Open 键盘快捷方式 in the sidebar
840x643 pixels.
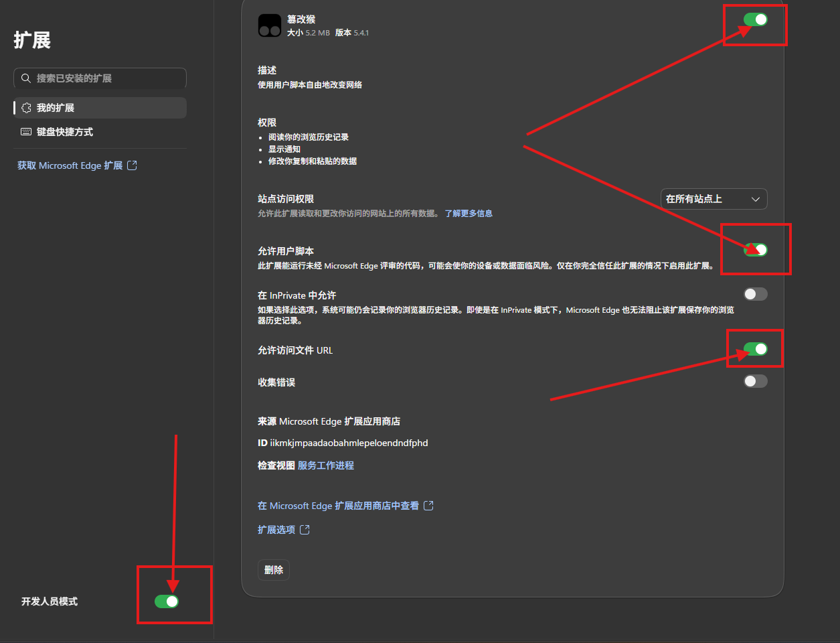100,132
